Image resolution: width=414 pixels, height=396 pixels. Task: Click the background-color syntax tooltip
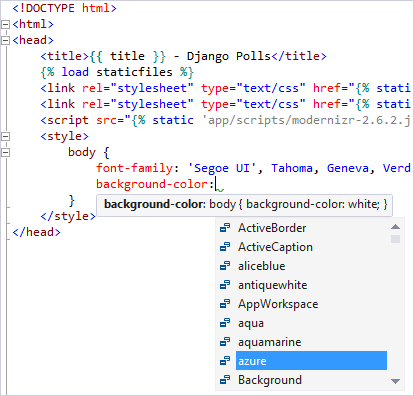pos(245,205)
